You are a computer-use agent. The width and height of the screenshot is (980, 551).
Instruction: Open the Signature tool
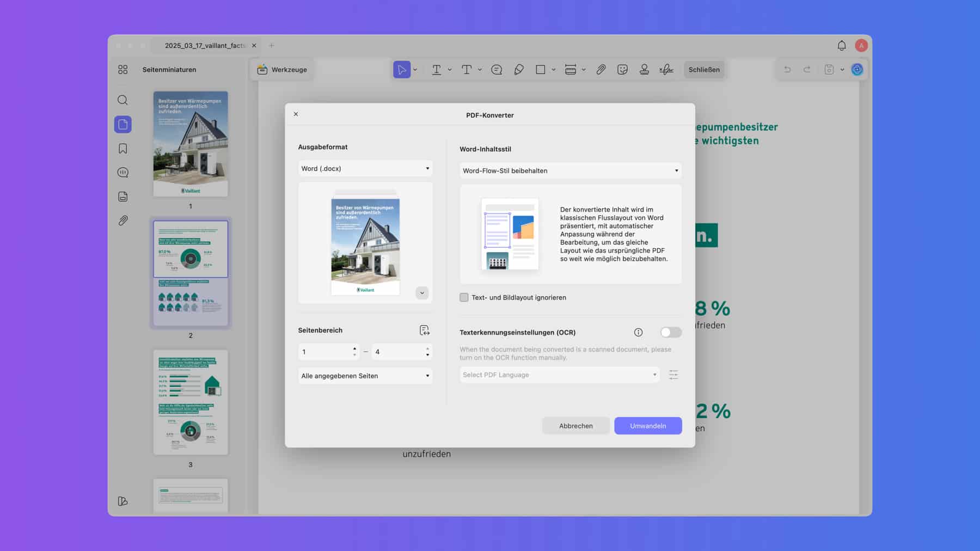666,69
